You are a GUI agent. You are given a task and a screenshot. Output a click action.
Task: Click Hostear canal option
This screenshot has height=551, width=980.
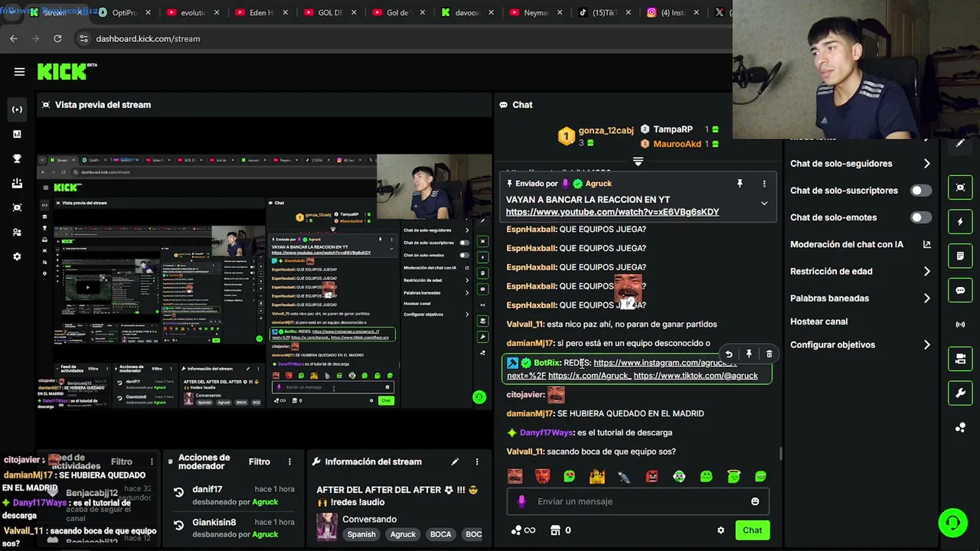pos(818,321)
